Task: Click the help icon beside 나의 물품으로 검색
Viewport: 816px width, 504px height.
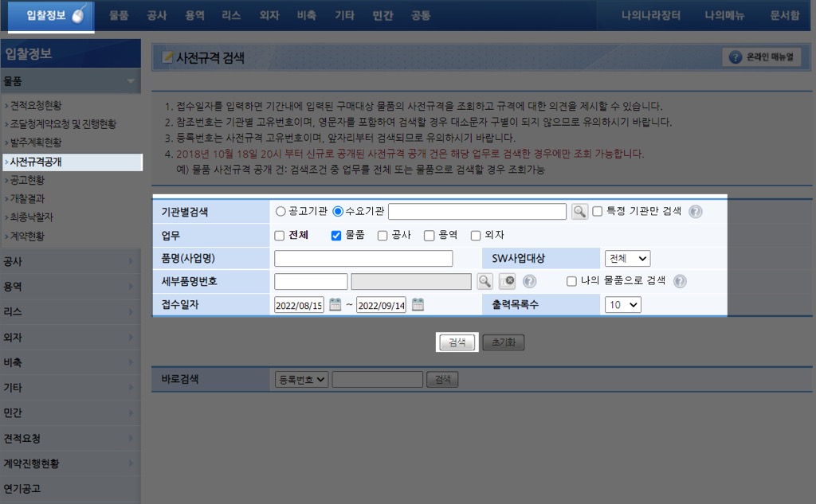Action: click(x=680, y=281)
